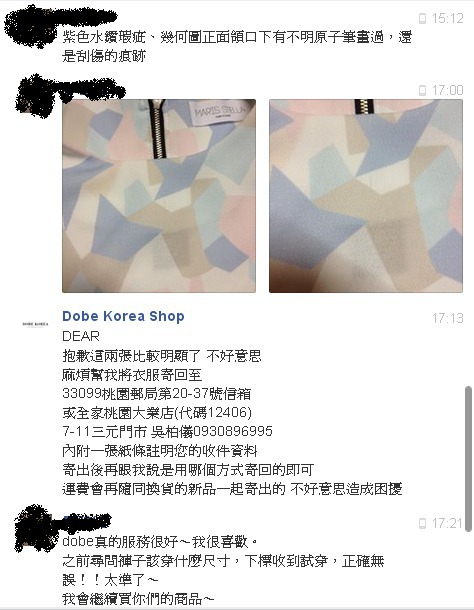Click the MARIS STELLA label in the photo
This screenshot has height=610, width=474.
click(221, 111)
